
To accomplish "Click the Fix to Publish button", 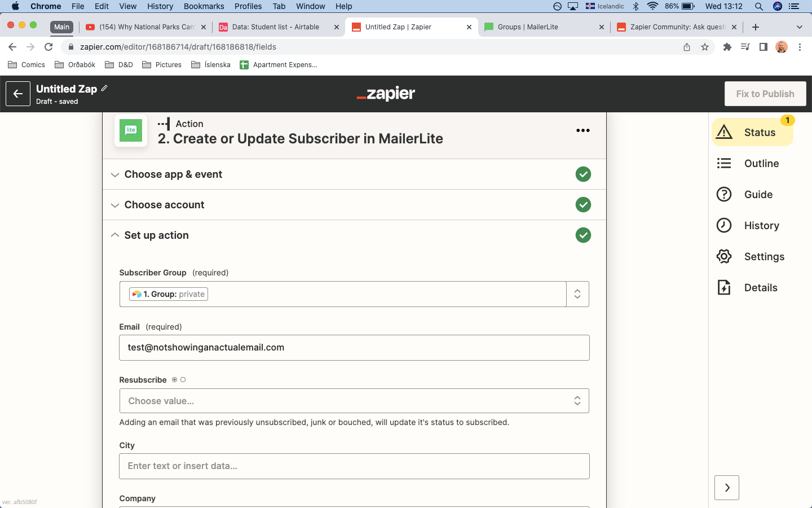I will click(765, 94).
